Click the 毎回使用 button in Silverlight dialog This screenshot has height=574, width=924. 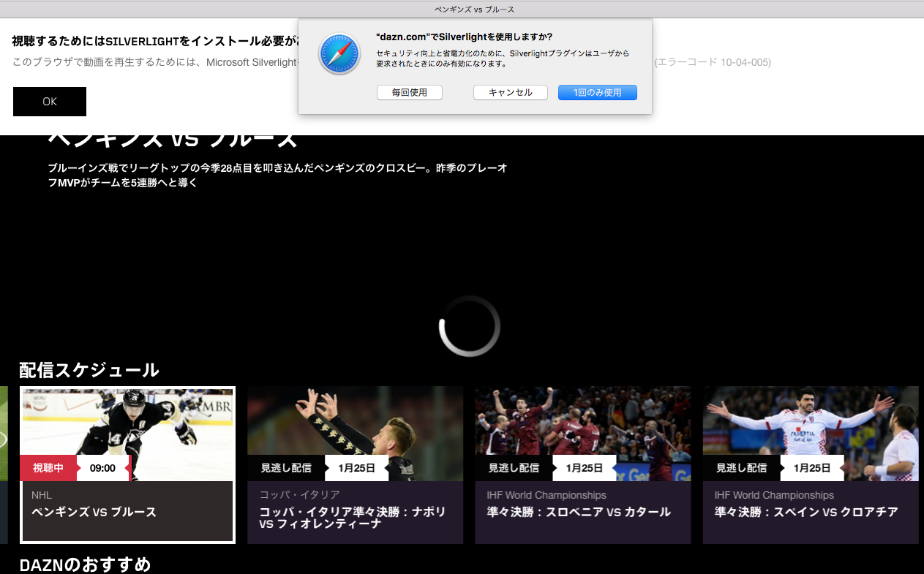click(x=410, y=93)
